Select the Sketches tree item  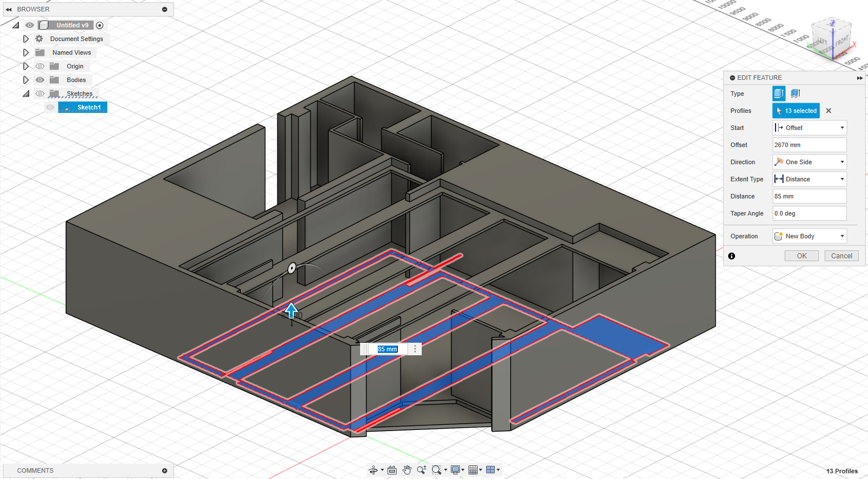[79, 94]
